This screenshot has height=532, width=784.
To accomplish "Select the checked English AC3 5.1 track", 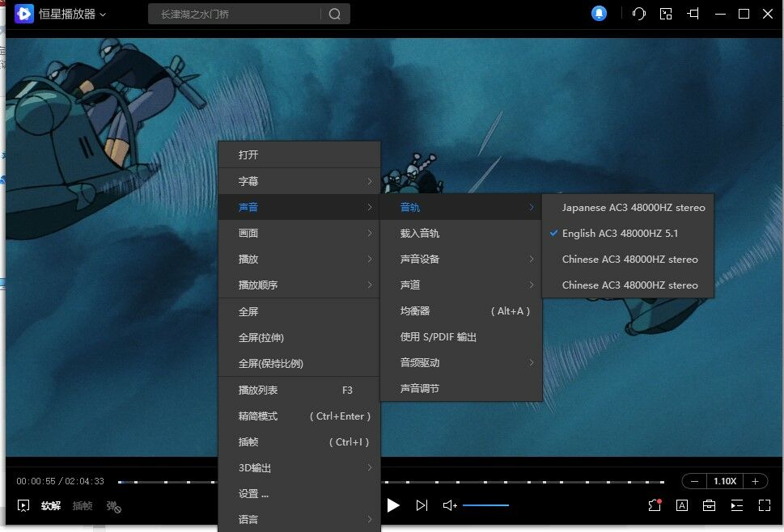I will point(620,234).
